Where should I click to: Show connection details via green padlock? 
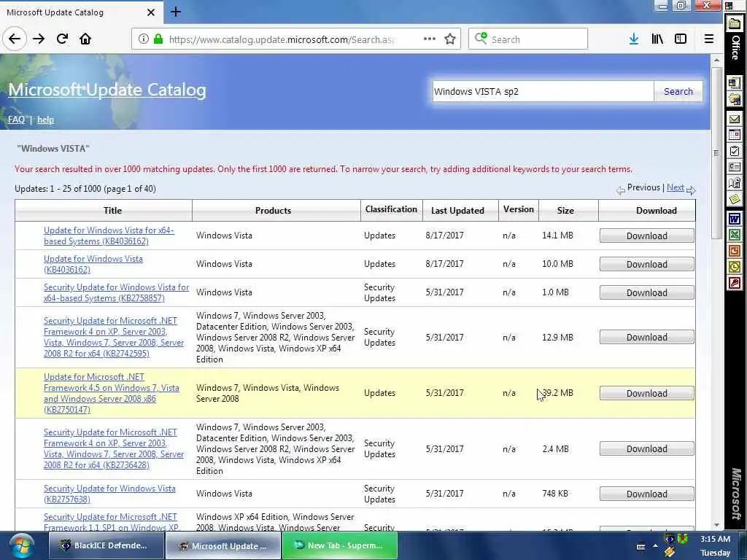tap(158, 39)
